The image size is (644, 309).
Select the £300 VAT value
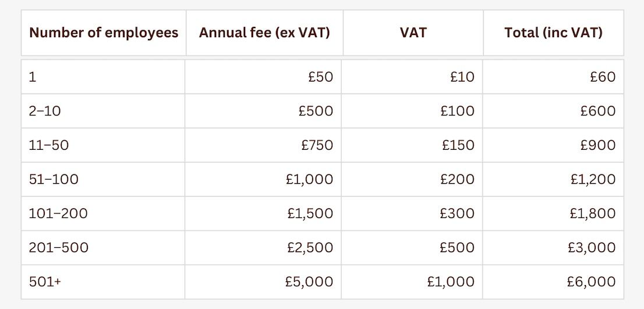[457, 213]
